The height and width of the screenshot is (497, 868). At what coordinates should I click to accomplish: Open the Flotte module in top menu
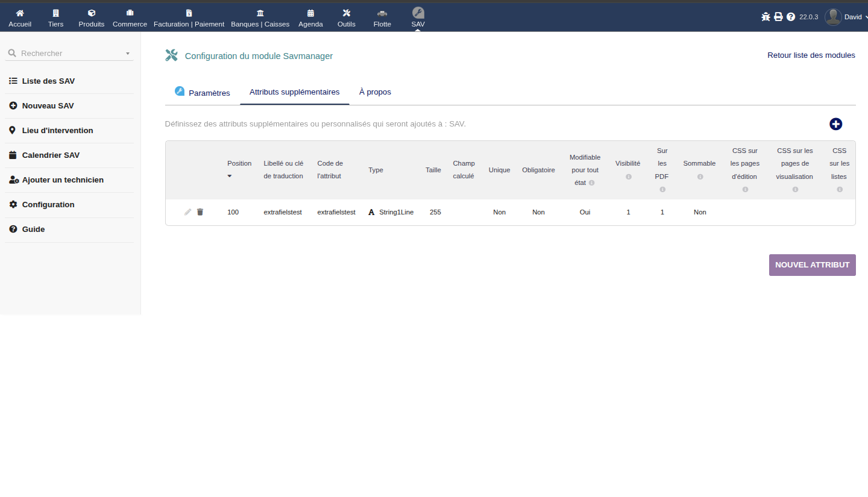point(382,17)
